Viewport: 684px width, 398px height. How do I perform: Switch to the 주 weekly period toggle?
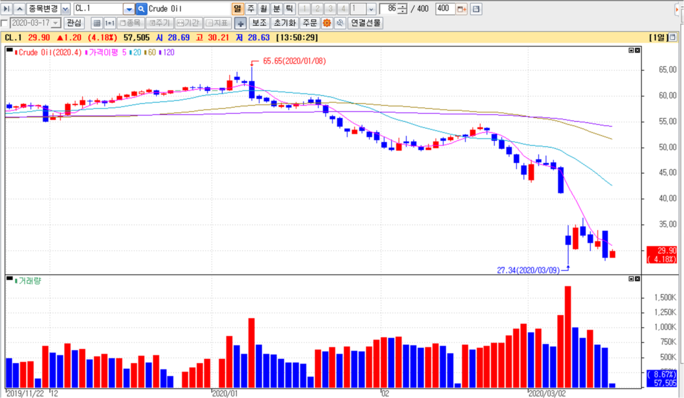tap(251, 9)
